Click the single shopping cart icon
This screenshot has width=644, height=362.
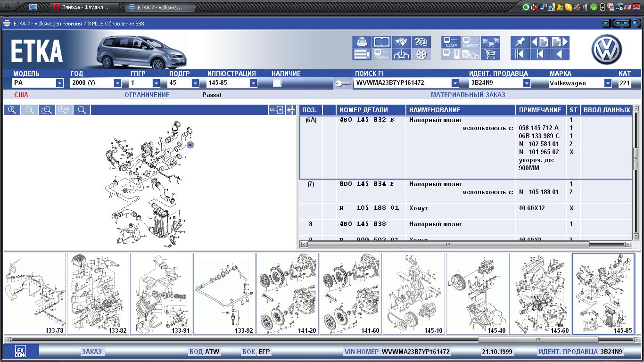(490, 54)
